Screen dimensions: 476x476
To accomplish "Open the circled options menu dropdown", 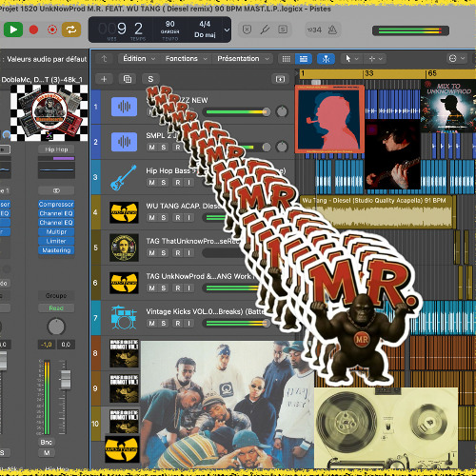I will 457,59.
